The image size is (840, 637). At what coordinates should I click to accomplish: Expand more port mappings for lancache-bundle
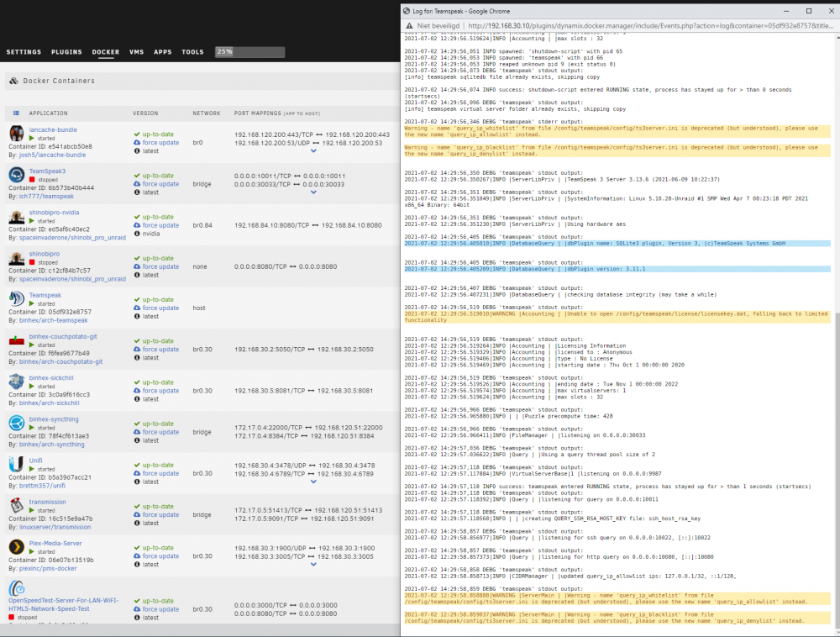point(313,151)
